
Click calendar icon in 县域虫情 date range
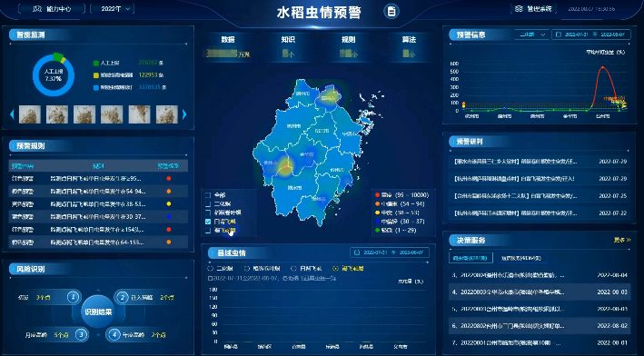coord(357,252)
